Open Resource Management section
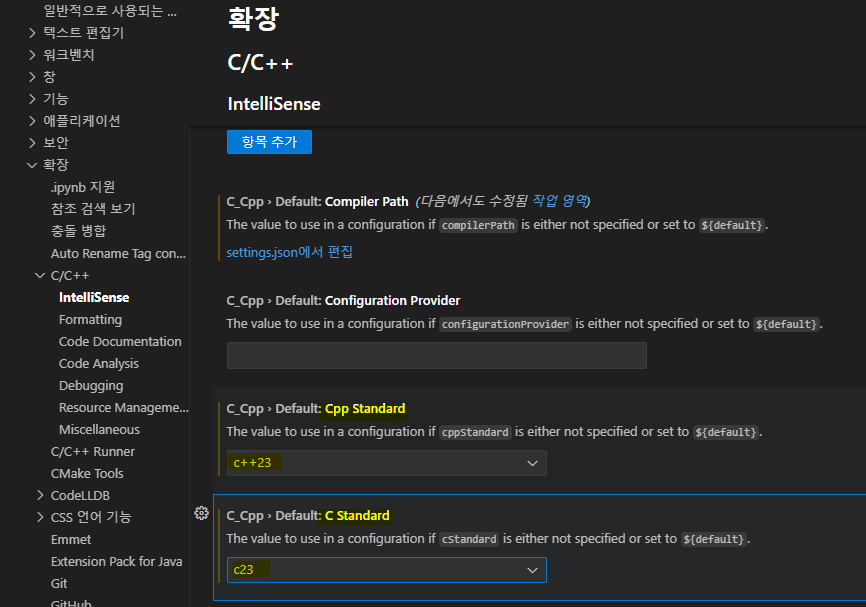 click(x=124, y=408)
